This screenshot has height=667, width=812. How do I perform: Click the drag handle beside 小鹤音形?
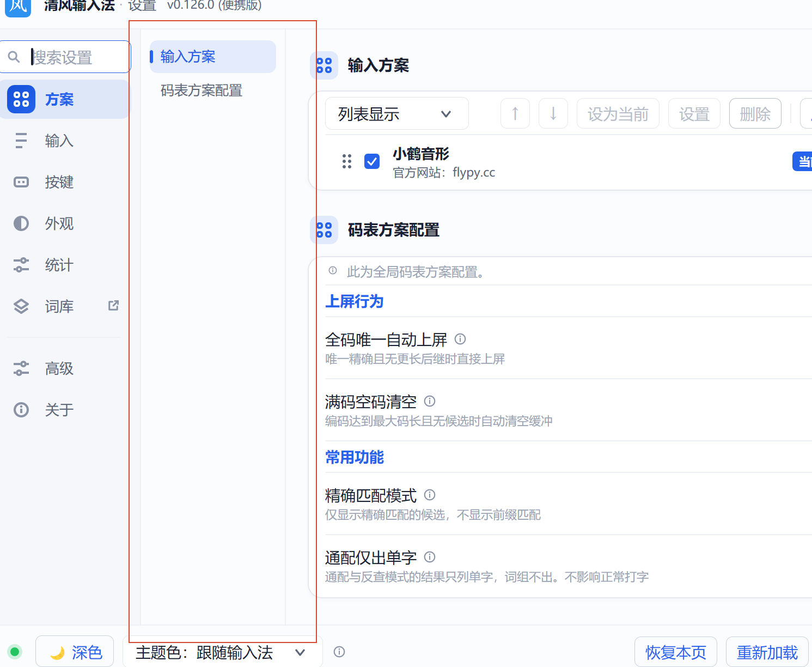(x=347, y=161)
